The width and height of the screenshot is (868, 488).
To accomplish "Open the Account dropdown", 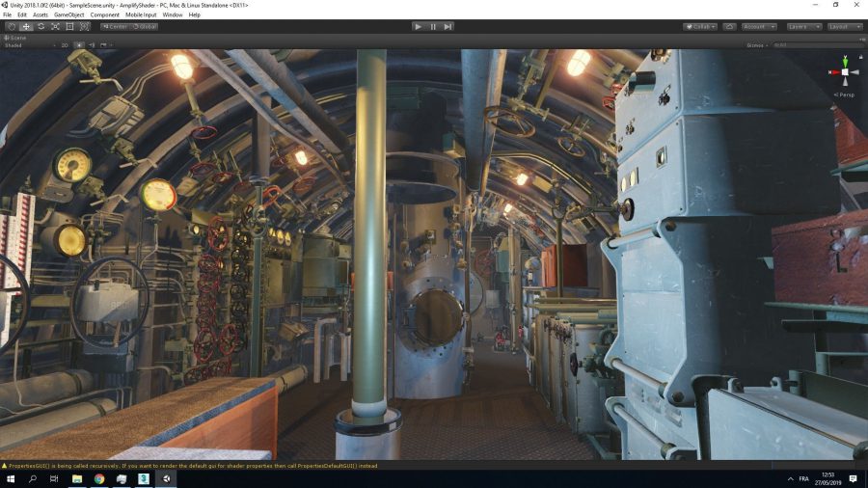I will tap(759, 26).
